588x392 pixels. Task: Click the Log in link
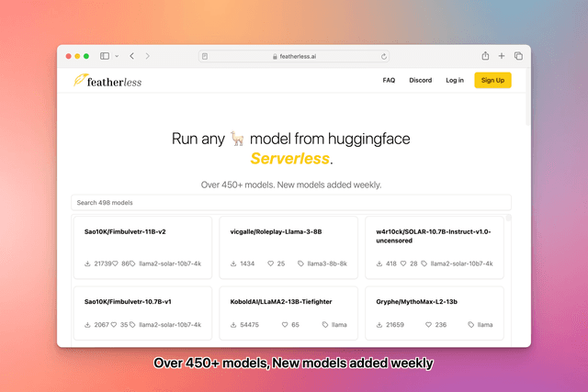(455, 81)
